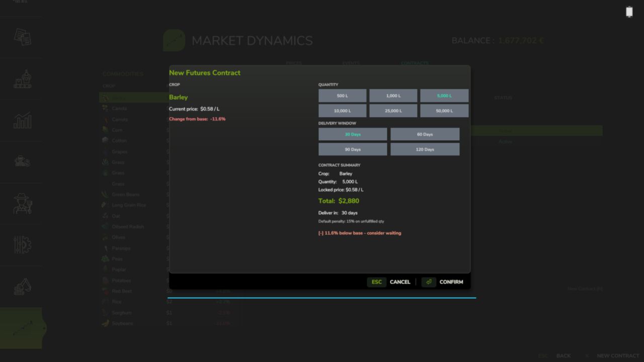Click the Red Beet crop icon
This screenshot has height=362, width=644.
106,291
